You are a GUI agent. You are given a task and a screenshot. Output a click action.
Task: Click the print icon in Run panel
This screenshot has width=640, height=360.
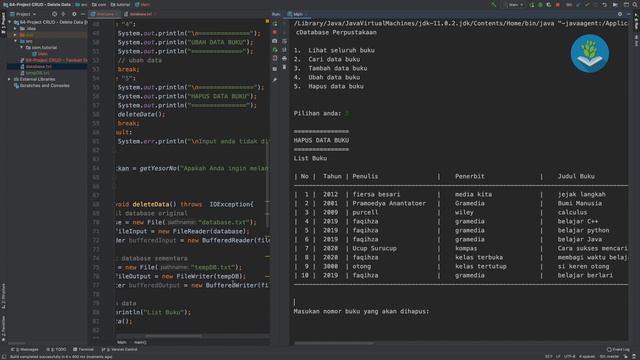pos(284,58)
